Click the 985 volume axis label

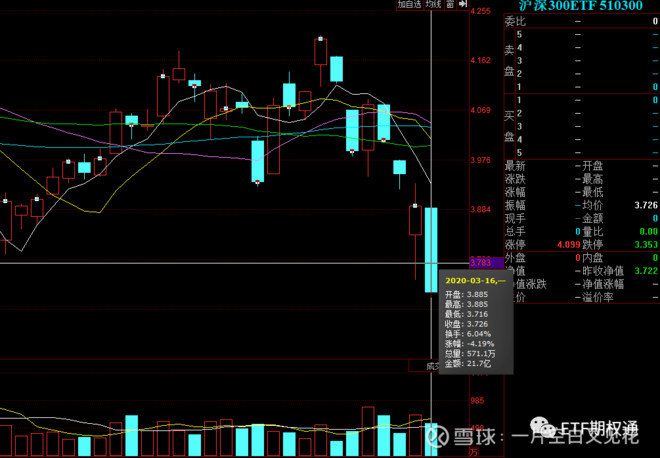pos(477,401)
